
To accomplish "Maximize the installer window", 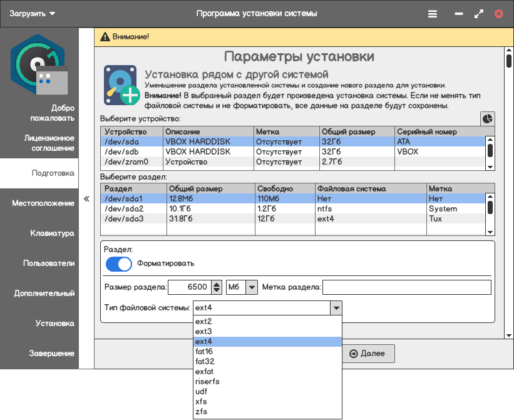I will tap(479, 14).
